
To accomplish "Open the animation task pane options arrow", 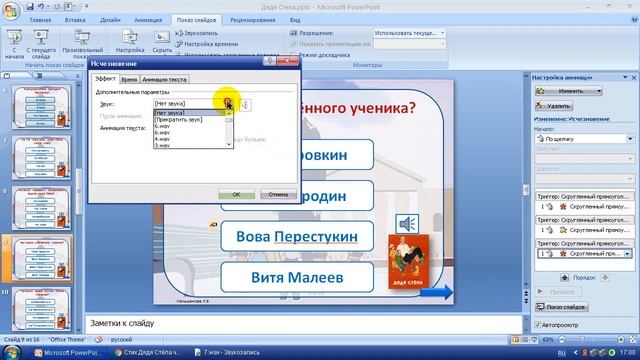I will tap(625, 77).
